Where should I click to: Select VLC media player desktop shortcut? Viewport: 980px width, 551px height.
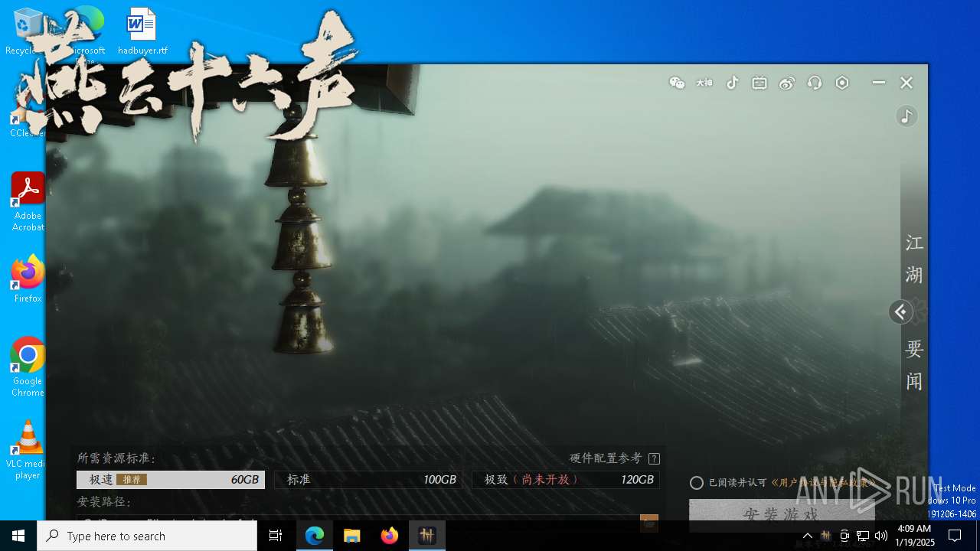click(28, 450)
